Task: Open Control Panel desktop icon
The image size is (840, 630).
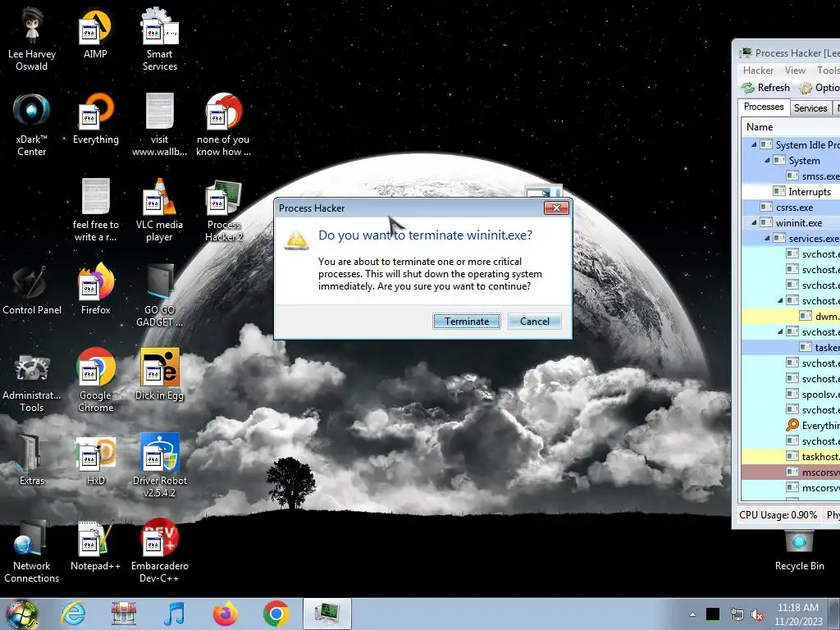Action: click(x=32, y=290)
